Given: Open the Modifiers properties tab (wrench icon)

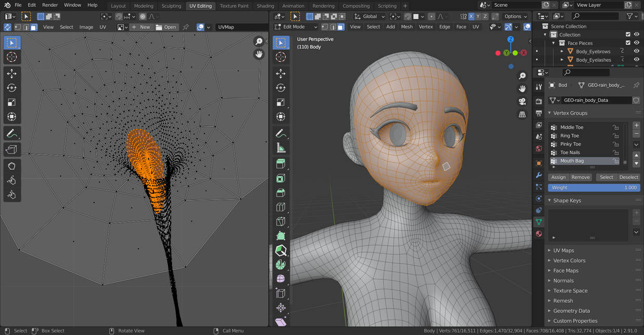Looking at the screenshot, I should pos(538,175).
